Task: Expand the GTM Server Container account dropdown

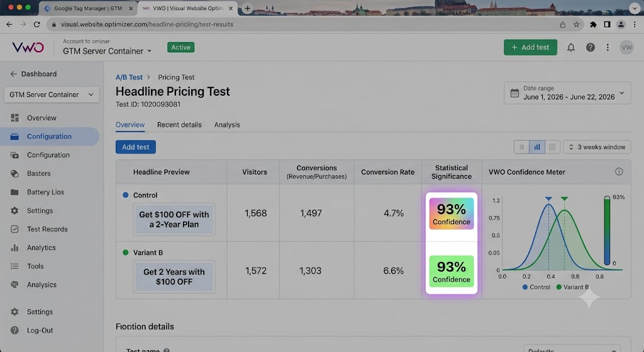Action: 107,51
